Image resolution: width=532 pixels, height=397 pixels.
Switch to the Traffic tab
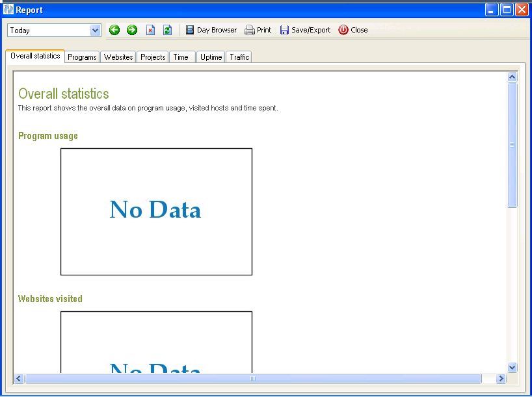(x=239, y=57)
